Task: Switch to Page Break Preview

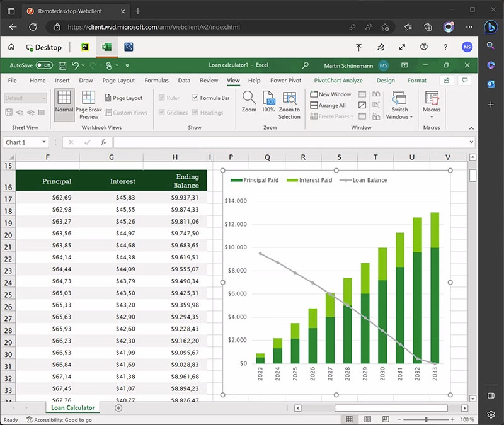Action: (89, 104)
